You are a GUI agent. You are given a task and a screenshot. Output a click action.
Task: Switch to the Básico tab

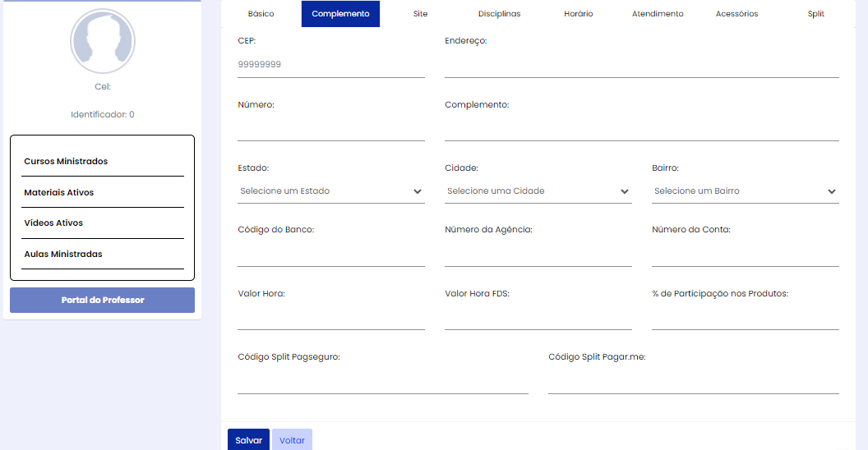point(261,14)
